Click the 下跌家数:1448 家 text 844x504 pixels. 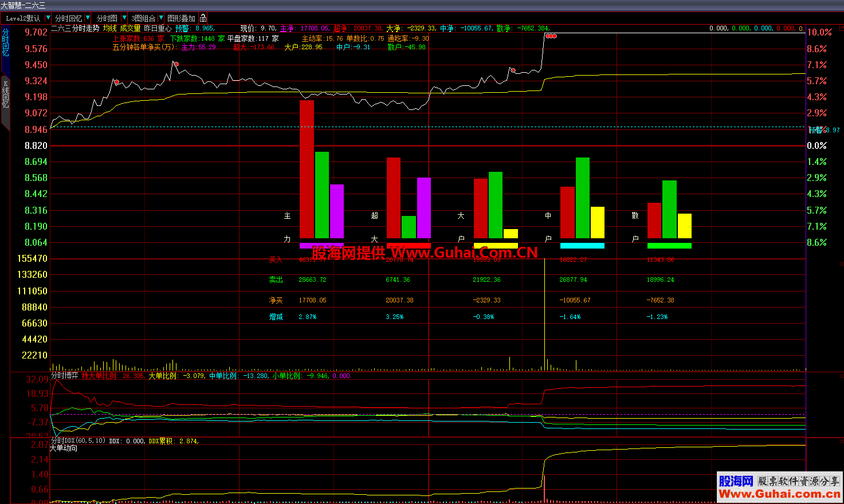click(x=198, y=39)
